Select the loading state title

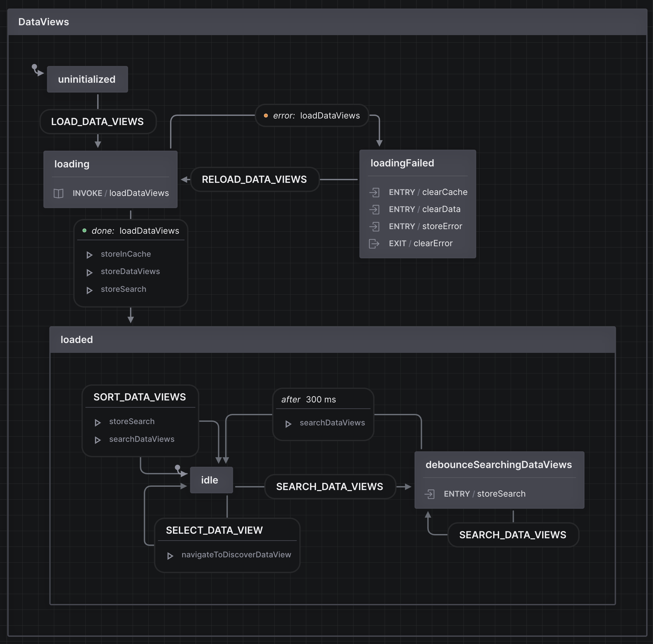pos(72,164)
